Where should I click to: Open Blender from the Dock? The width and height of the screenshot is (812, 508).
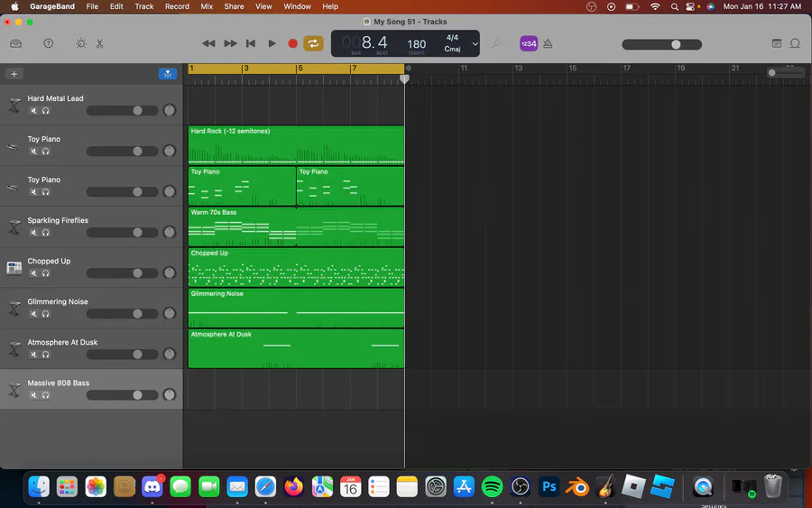pyautogui.click(x=577, y=486)
